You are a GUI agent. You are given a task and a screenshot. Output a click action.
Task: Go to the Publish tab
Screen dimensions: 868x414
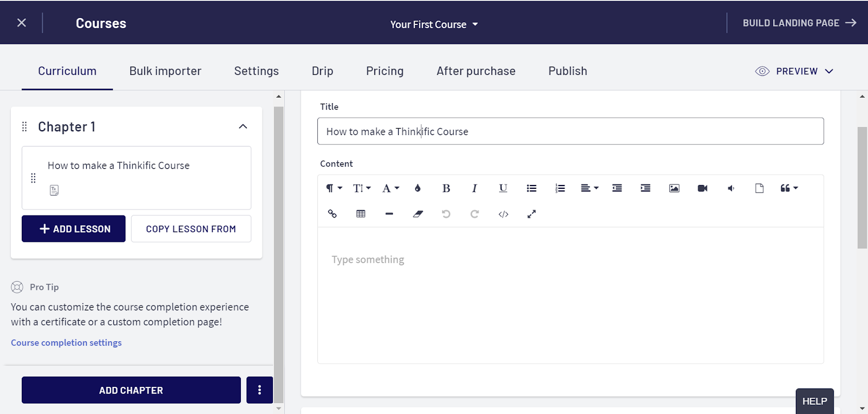(567, 71)
